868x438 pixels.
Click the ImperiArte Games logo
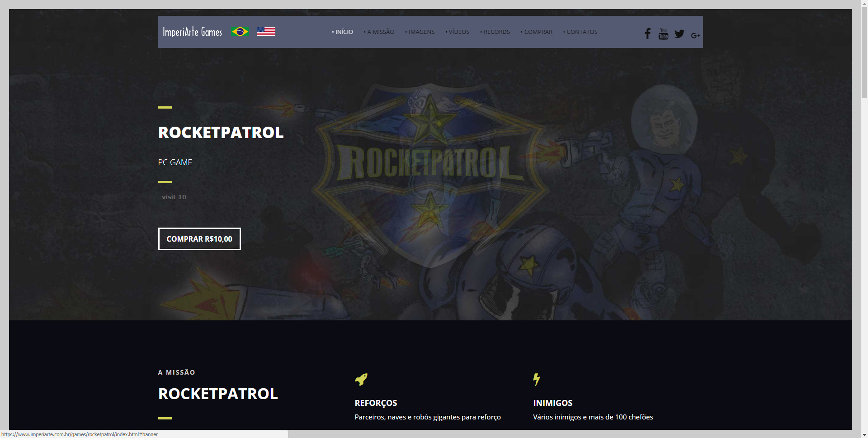(192, 32)
